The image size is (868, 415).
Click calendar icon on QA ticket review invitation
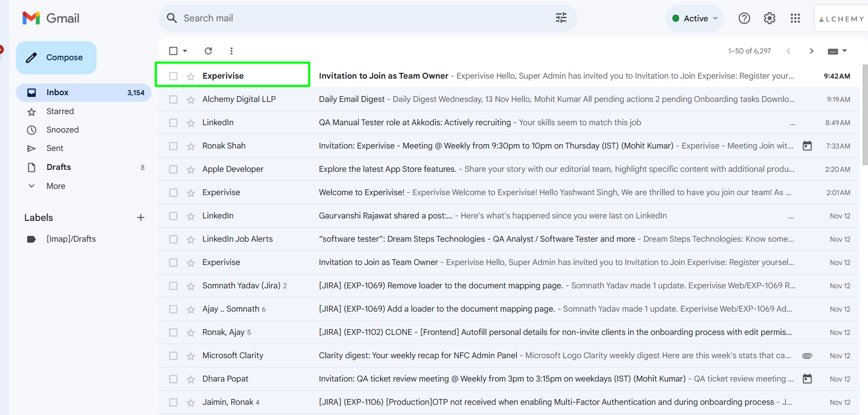[807, 379]
